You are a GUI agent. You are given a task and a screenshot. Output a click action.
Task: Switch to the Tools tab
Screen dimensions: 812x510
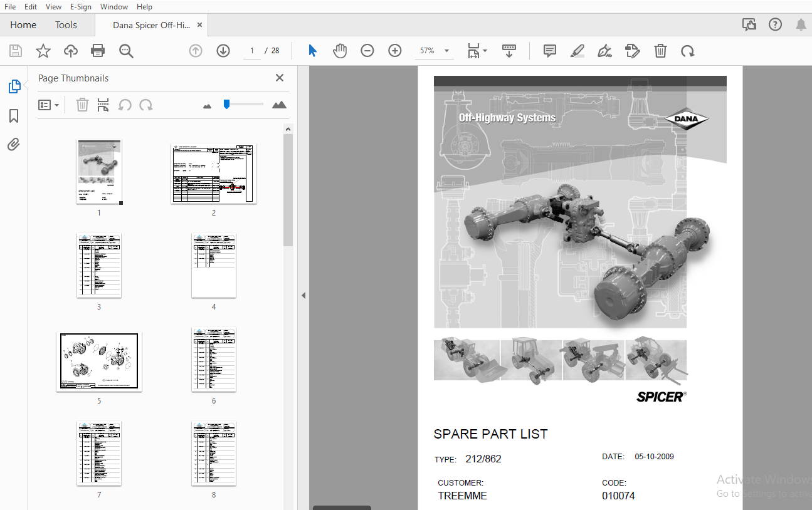(66, 24)
